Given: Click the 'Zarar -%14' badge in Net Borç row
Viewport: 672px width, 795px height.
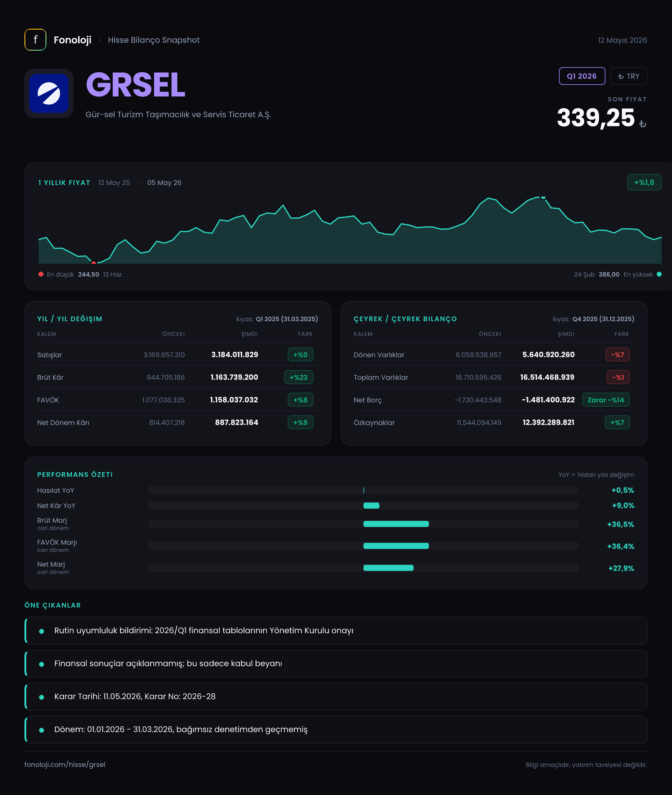Looking at the screenshot, I should coord(606,400).
